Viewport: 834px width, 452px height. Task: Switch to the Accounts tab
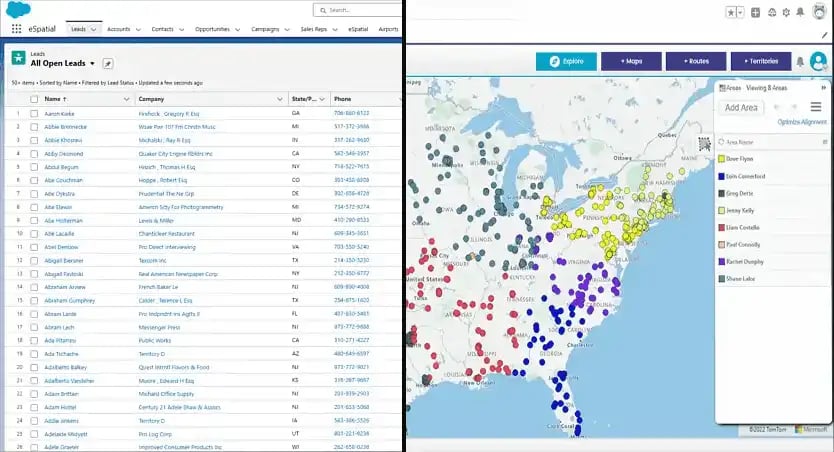coord(119,29)
